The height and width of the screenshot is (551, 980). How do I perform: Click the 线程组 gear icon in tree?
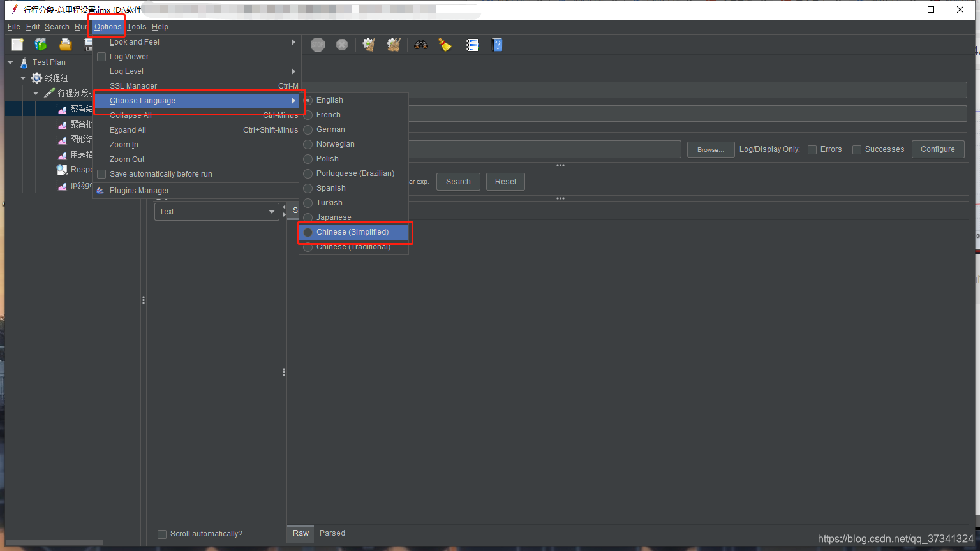[x=36, y=78]
